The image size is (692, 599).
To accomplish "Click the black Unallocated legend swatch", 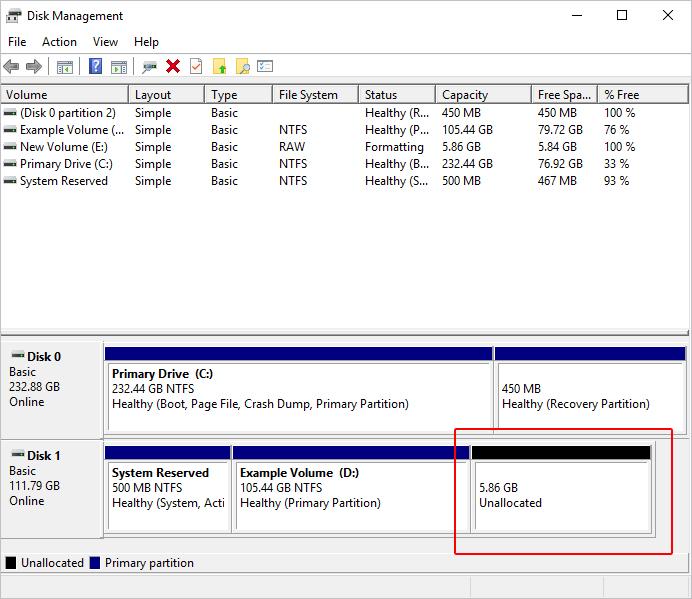I will [11, 563].
